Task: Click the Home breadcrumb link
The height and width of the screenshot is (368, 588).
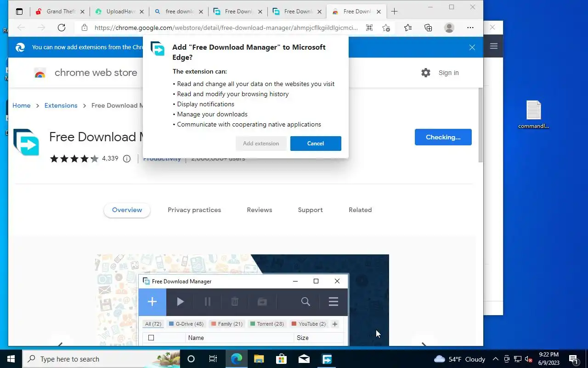Action: point(21,105)
